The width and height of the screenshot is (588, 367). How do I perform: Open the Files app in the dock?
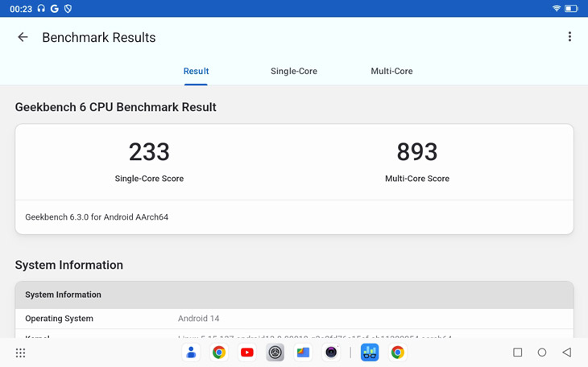pos(303,353)
